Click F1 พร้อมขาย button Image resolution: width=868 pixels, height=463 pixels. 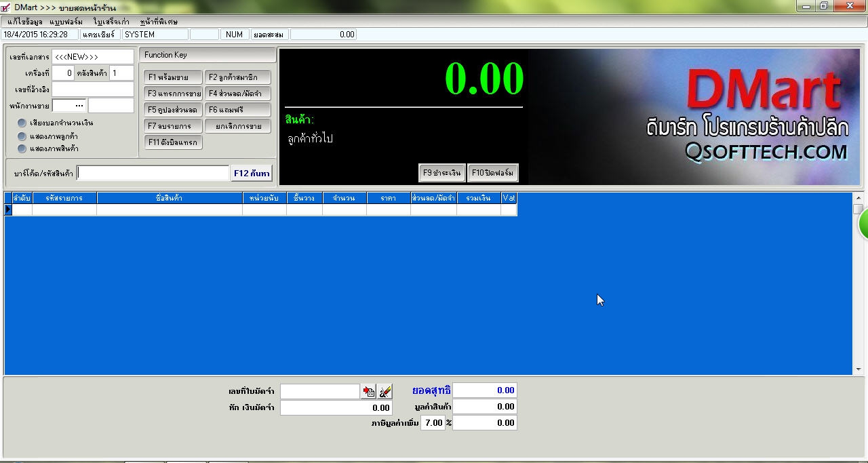[173, 77]
